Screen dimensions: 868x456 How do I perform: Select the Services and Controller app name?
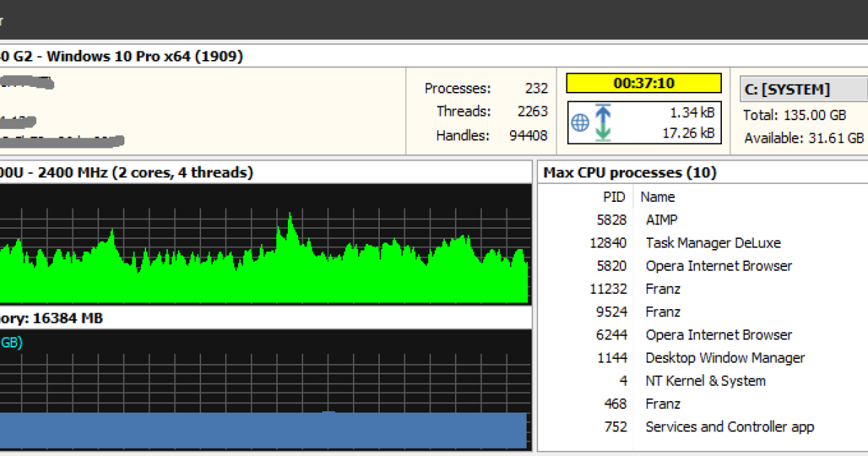point(730,427)
